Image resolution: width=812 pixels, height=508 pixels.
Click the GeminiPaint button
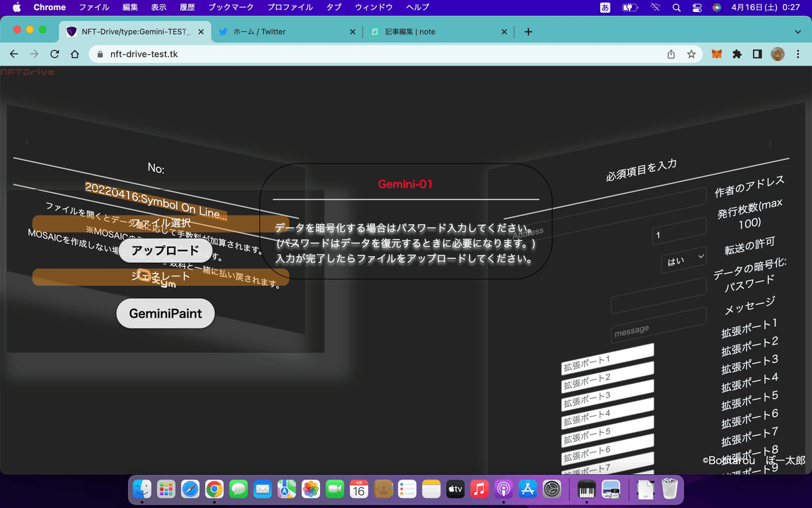point(165,314)
